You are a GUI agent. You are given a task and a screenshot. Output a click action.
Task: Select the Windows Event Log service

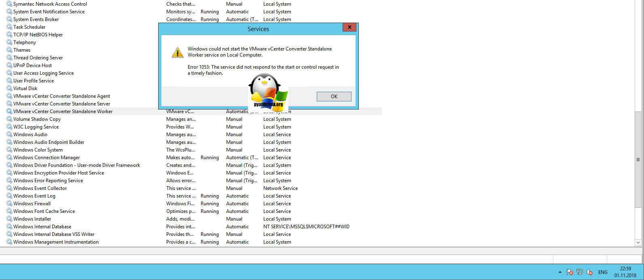coord(34,196)
